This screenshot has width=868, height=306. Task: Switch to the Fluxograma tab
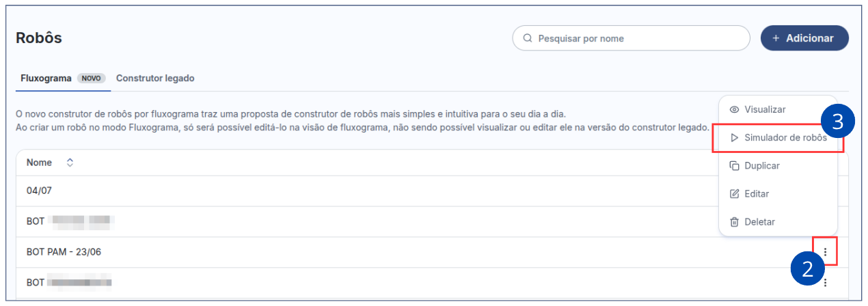pyautogui.click(x=46, y=78)
